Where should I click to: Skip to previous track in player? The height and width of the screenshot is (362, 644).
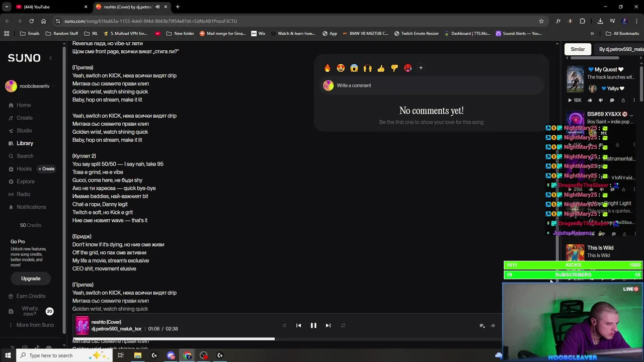[298, 325]
